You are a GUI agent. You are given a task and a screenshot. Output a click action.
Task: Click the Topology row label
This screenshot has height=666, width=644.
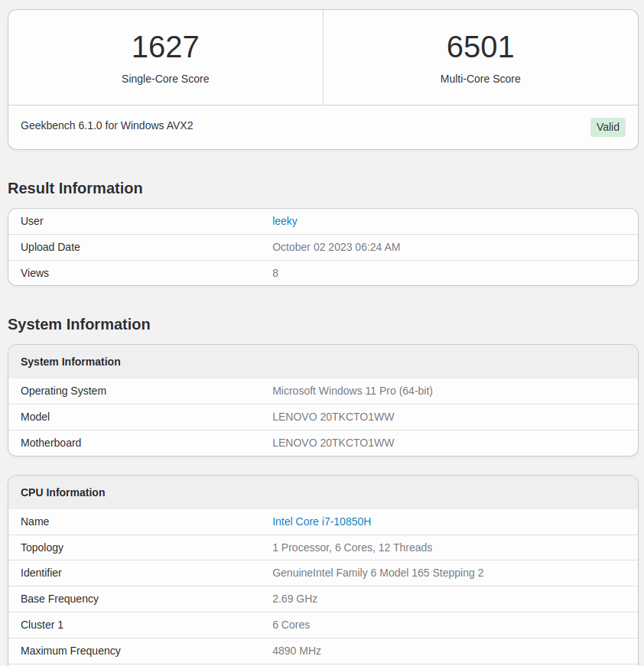point(42,547)
